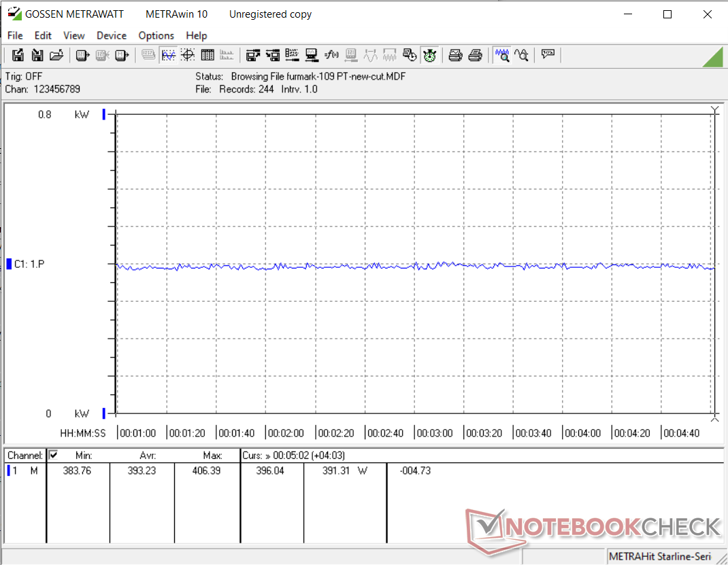Open the f(x) math function icon
Screen dimensions: 728x565
point(331,55)
